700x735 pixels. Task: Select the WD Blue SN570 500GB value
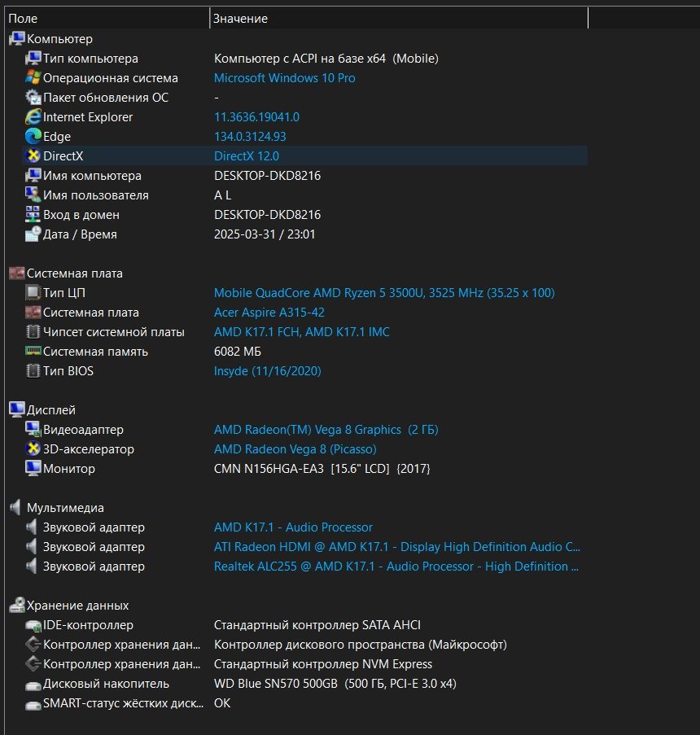point(335,683)
